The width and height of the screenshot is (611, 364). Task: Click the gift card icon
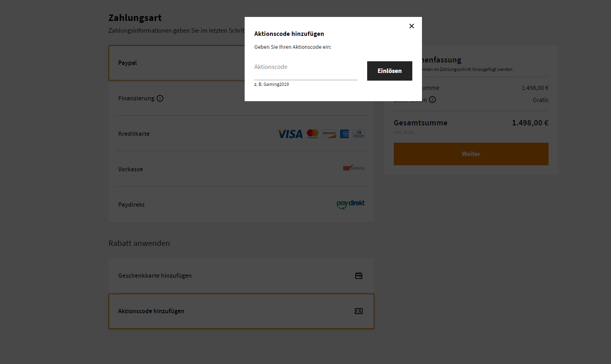359,276
